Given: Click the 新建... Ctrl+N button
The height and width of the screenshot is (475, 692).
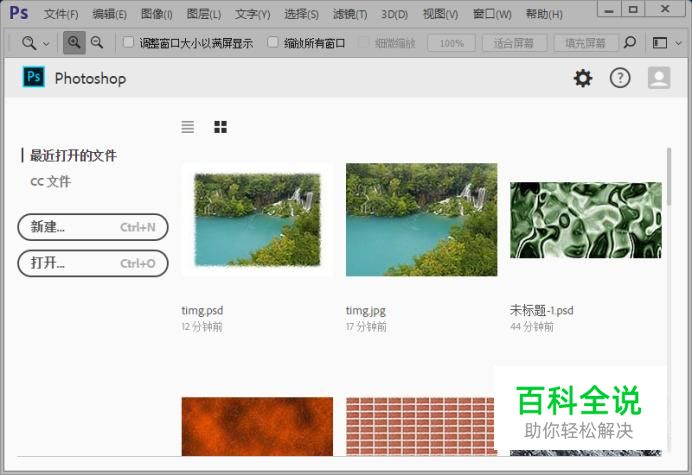Looking at the screenshot, I should tap(93, 227).
